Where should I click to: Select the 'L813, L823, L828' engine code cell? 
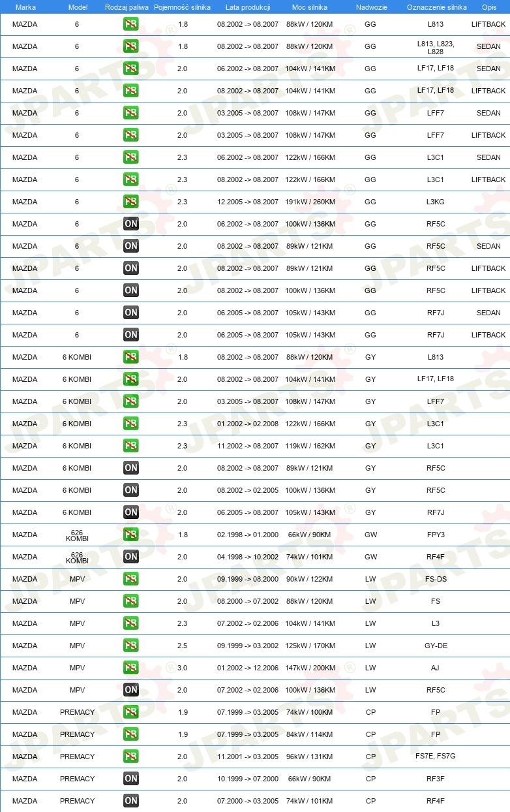tap(436, 48)
